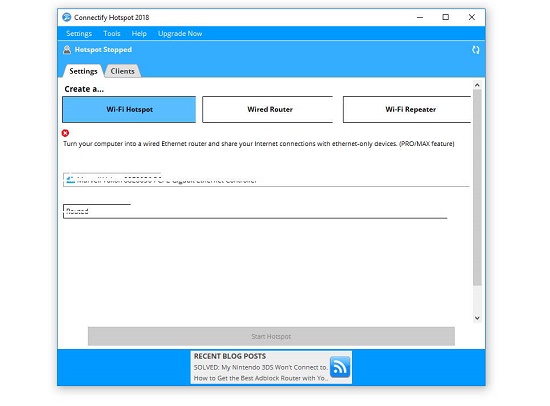The image size is (550, 406).
Task: Open the RSS feed icon
Action: point(340,367)
